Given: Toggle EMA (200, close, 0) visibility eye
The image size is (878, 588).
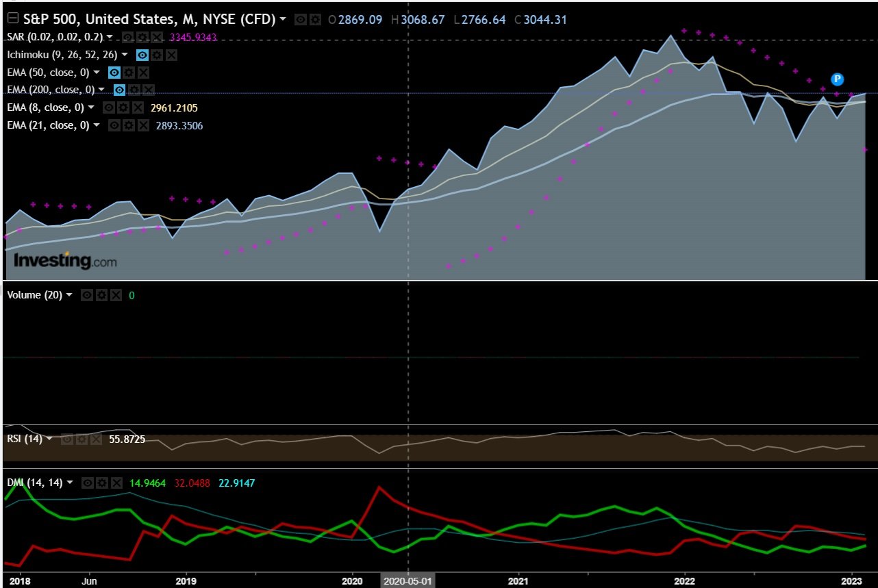Looking at the screenshot, I should pyautogui.click(x=119, y=90).
